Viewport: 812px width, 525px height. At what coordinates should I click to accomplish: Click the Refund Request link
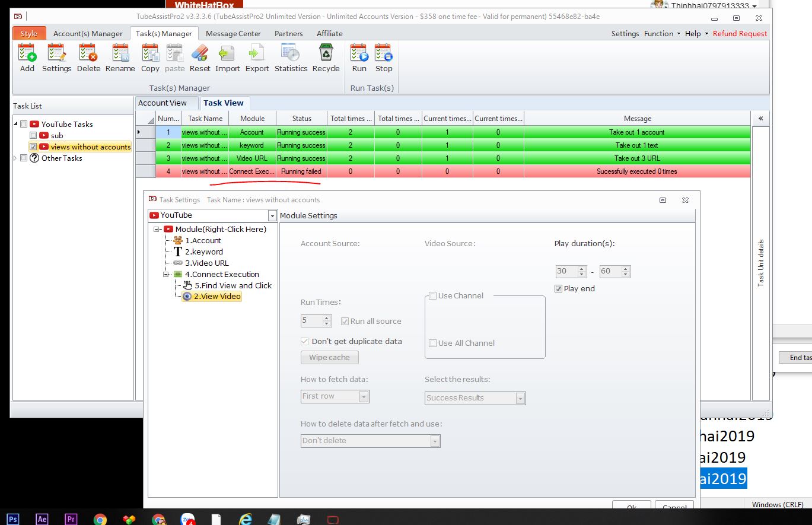pos(740,34)
